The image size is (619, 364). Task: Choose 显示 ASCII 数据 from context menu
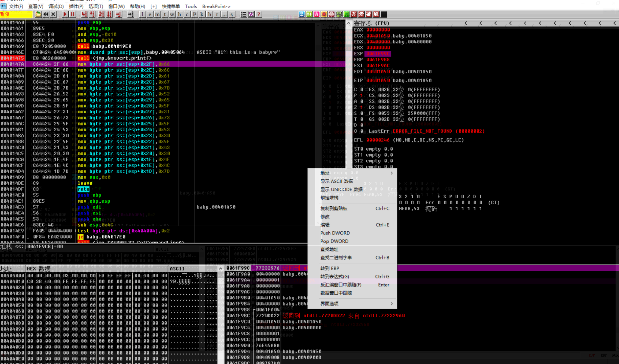tap(352, 181)
